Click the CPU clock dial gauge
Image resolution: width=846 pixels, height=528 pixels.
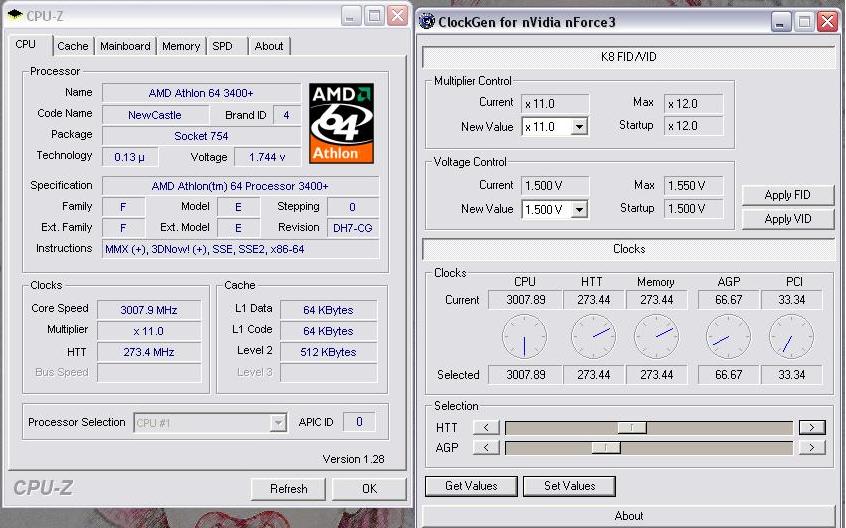524,337
